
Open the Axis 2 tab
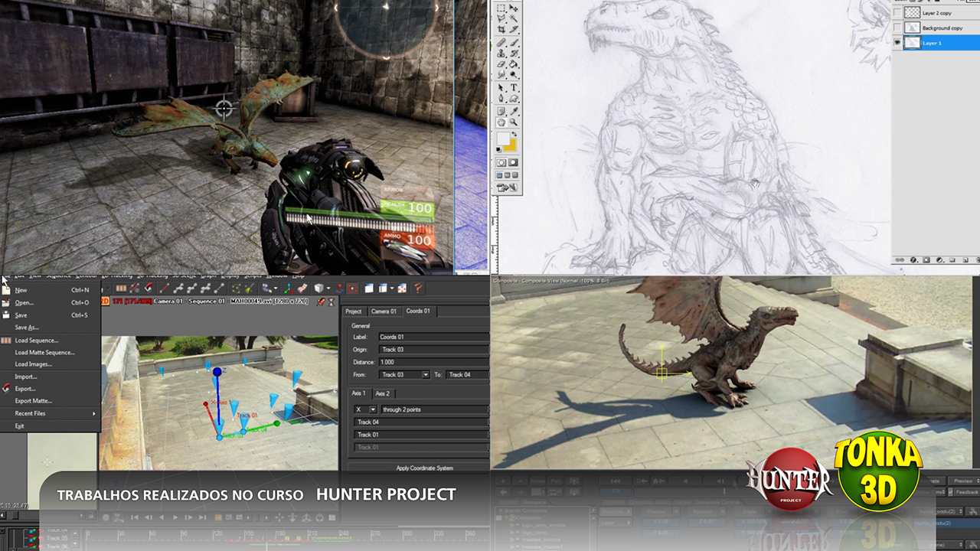[x=382, y=393]
